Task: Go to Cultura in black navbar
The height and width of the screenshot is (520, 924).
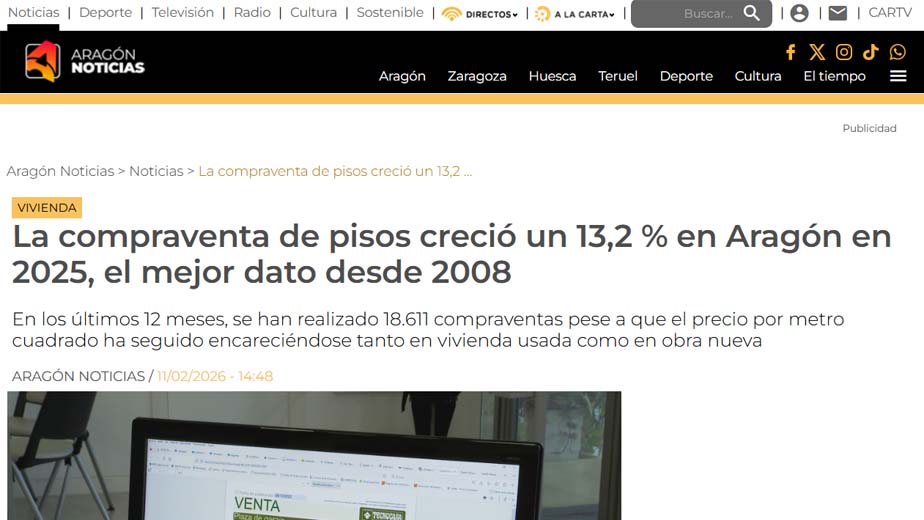Action: pyautogui.click(x=758, y=76)
